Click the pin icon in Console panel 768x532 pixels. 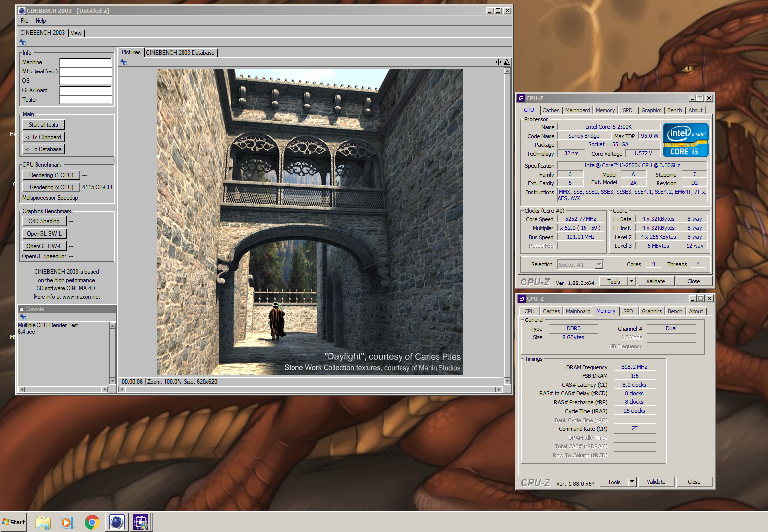tap(23, 317)
